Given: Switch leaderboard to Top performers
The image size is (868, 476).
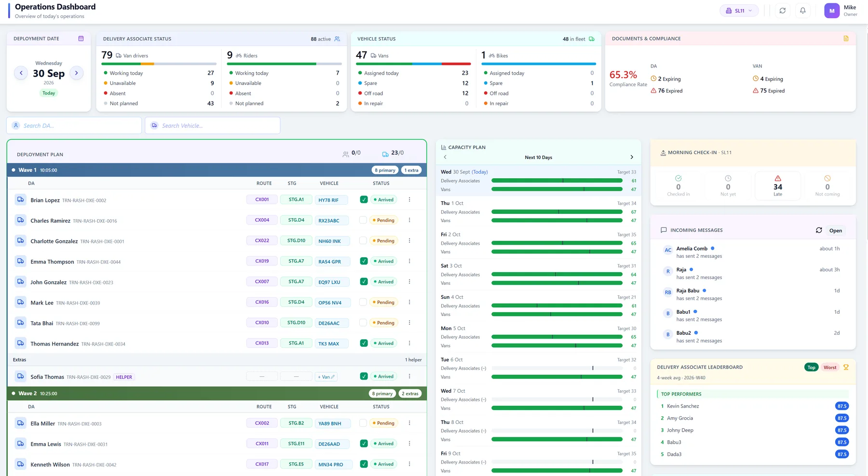Looking at the screenshot, I should tap(812, 367).
